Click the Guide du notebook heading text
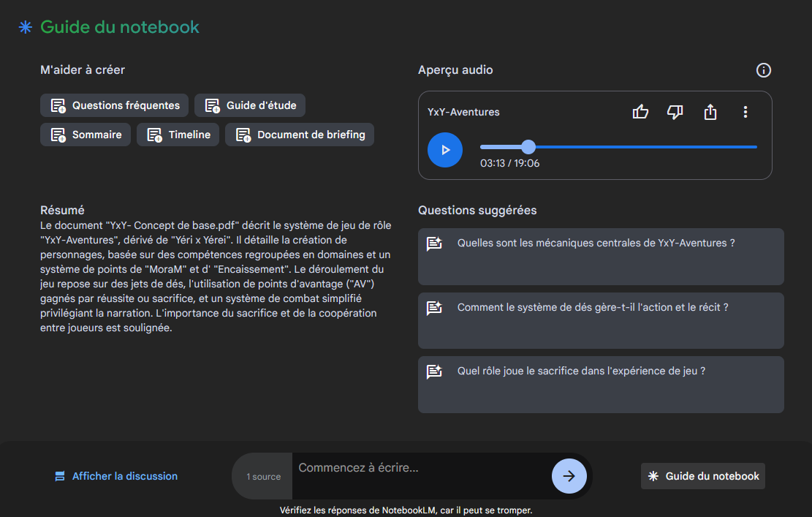Viewport: 812px width, 517px height. 120,27
